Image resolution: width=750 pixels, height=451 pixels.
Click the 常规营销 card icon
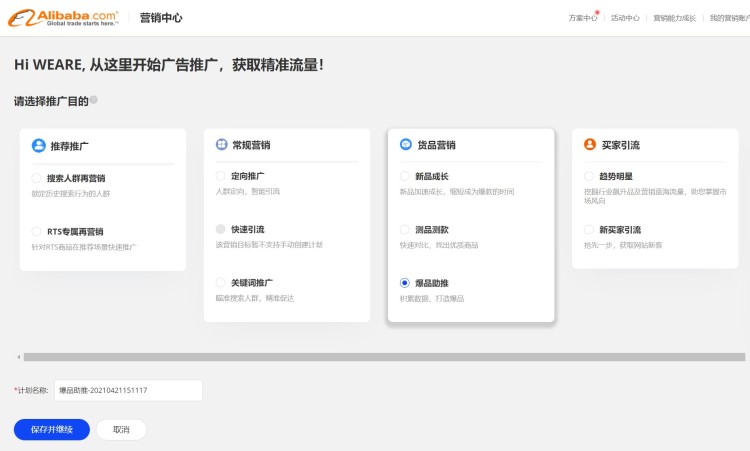click(x=222, y=145)
